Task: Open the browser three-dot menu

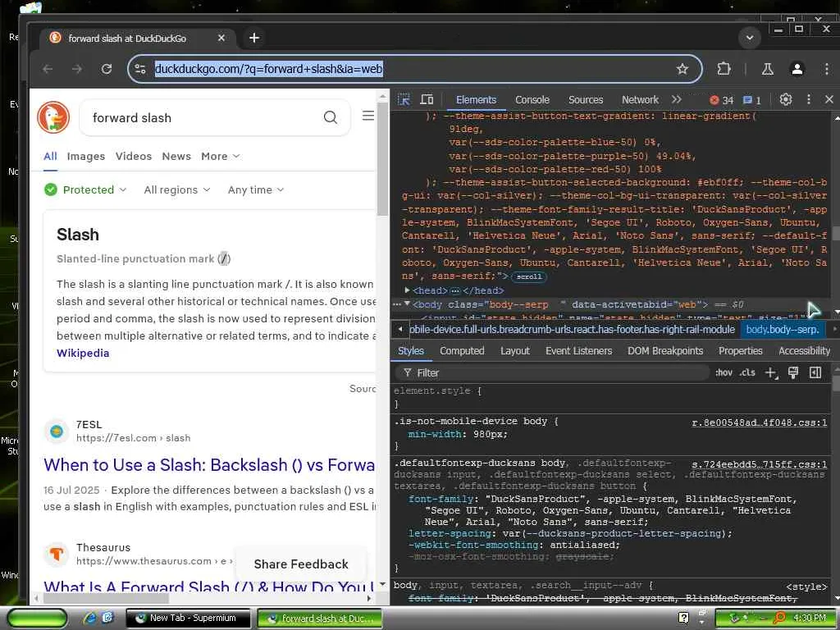Action: pos(827,69)
